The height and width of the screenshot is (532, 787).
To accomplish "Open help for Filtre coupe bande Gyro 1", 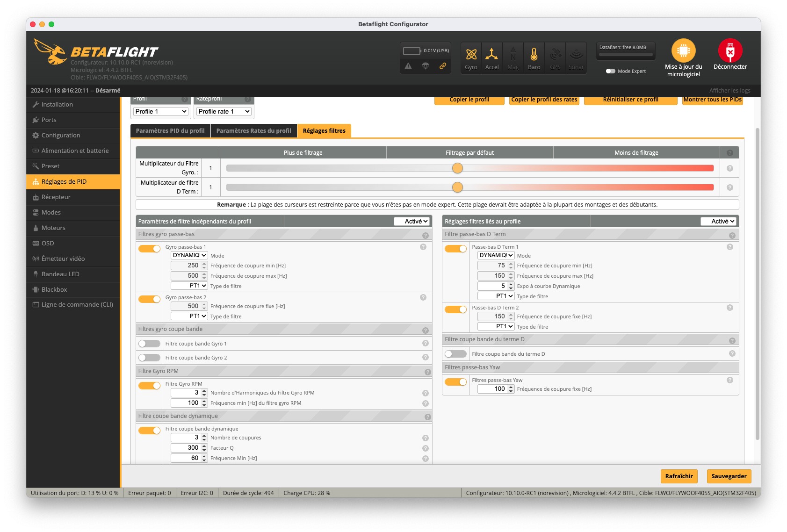I will [x=426, y=343].
